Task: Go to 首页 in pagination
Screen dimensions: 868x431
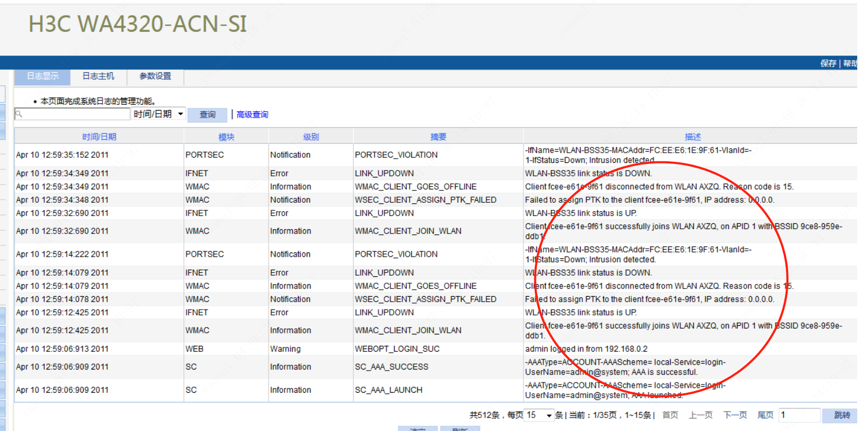Action: click(670, 415)
